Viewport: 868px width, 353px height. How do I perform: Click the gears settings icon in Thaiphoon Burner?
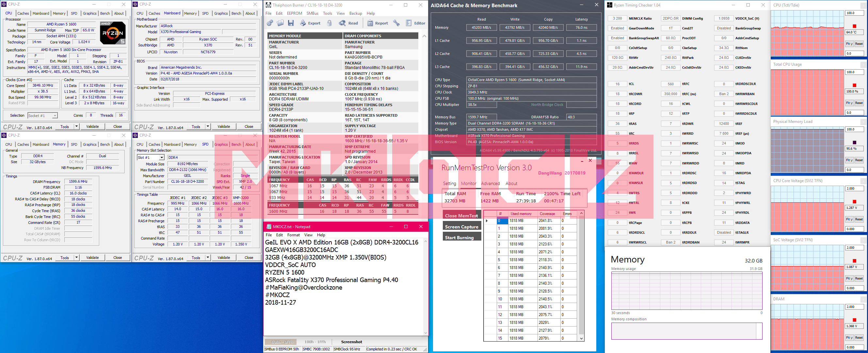[270, 23]
